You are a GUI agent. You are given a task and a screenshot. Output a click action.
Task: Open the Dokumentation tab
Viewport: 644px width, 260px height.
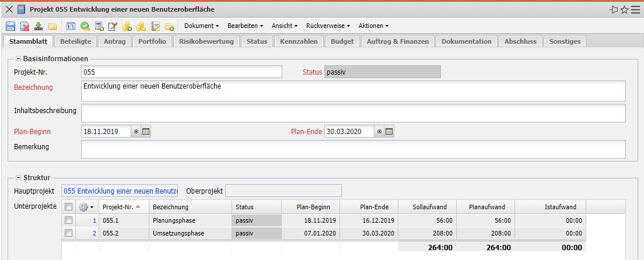point(466,41)
